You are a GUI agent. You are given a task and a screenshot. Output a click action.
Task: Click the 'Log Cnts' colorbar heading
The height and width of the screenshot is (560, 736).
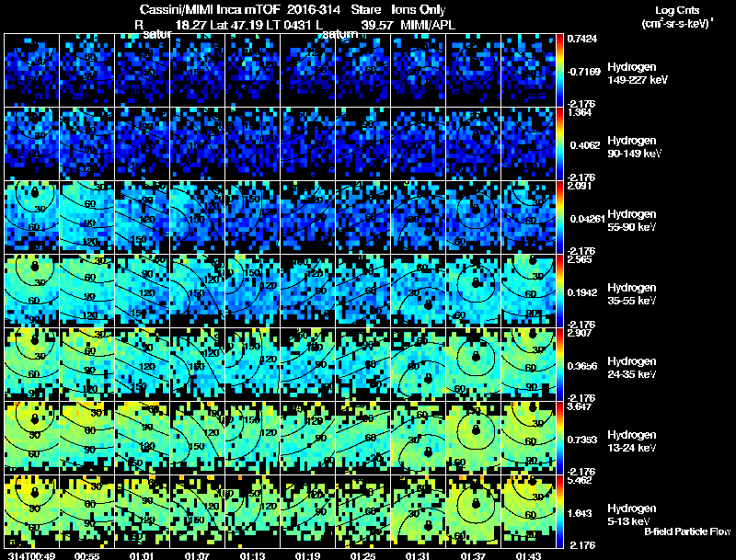(x=677, y=10)
